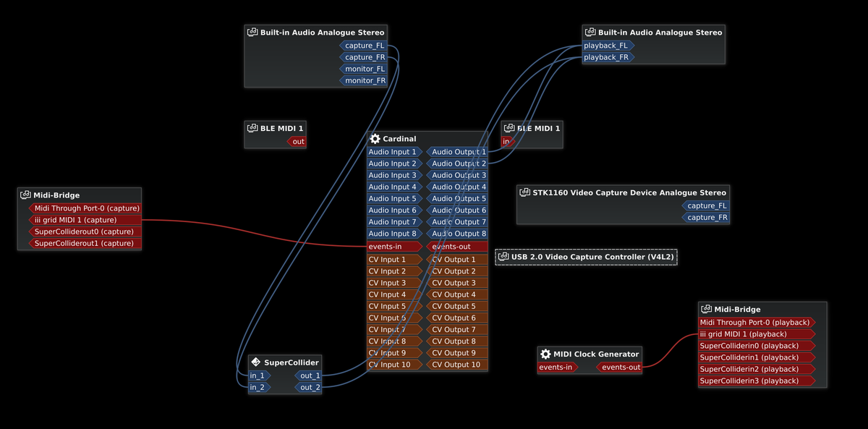
Task: Click icon of Midi-Bridge node with playback ports
Action: (706, 309)
